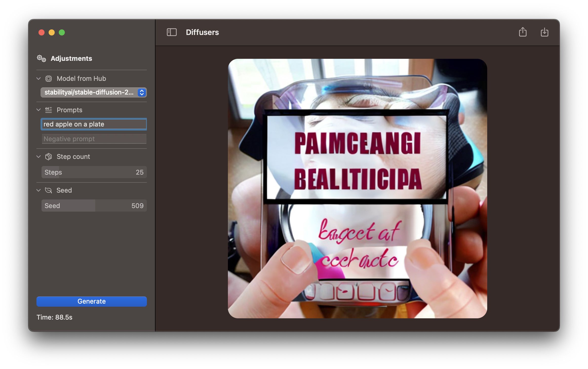
Task: Click the 'red apple on a plate' prompt field
Action: point(94,124)
